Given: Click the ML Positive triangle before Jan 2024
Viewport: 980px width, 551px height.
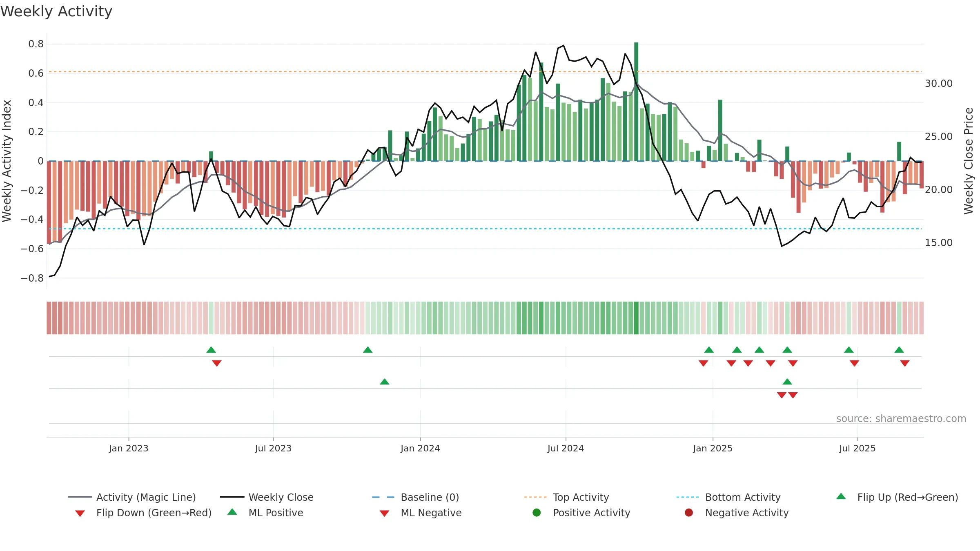Looking at the screenshot, I should pyautogui.click(x=385, y=382).
